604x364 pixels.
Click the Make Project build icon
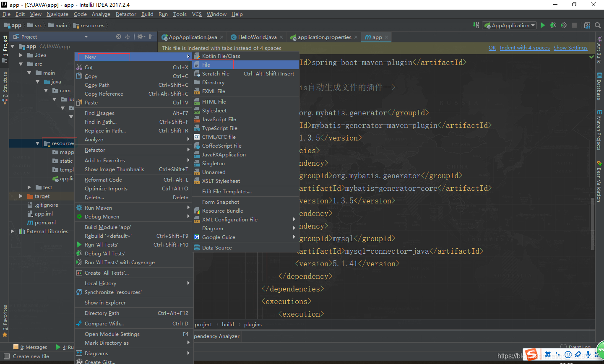click(476, 25)
